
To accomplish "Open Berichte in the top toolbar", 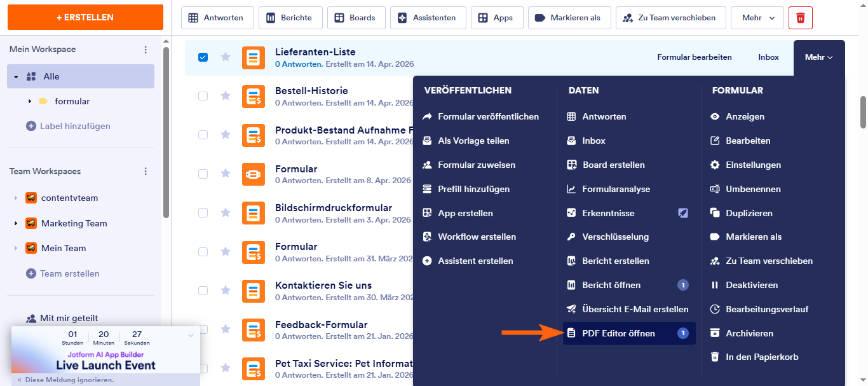I will 290,18.
